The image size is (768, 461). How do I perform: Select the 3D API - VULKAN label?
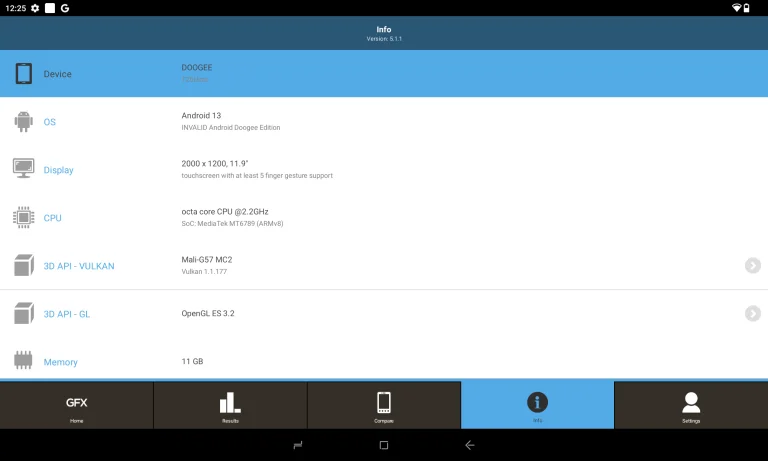[79, 266]
